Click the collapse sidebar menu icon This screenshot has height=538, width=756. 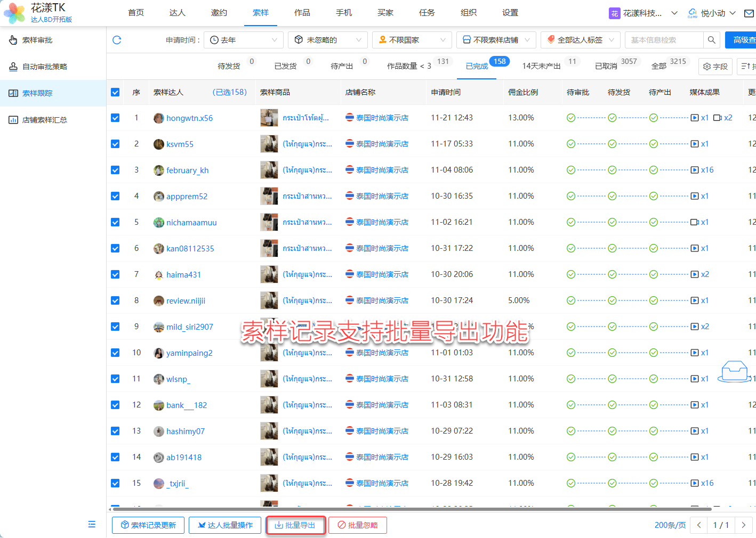click(x=92, y=524)
